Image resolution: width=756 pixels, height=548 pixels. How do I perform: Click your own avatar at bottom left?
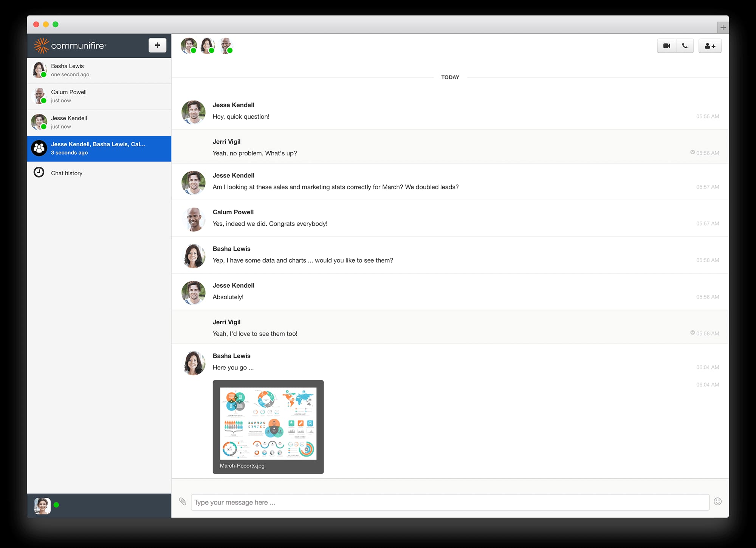point(43,505)
